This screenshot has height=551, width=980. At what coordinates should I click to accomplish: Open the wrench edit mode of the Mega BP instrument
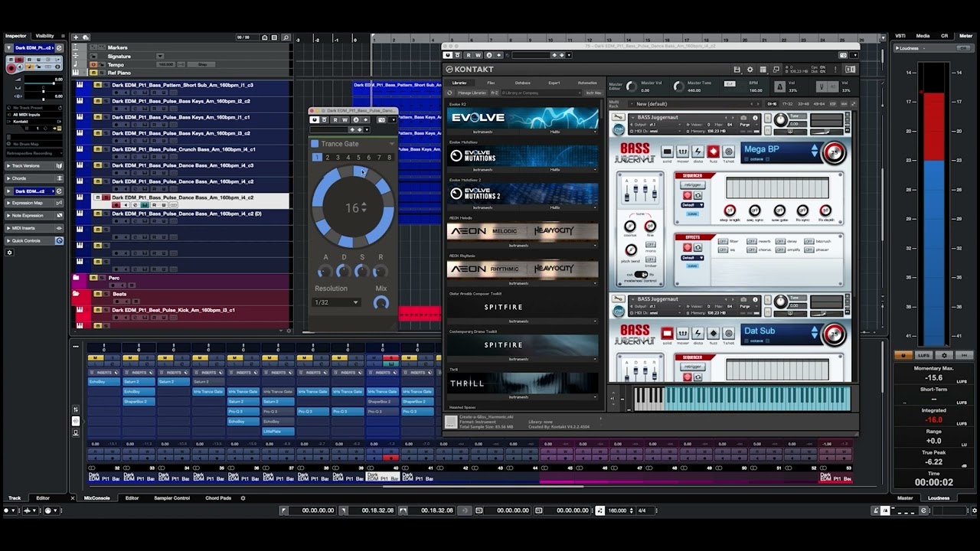[x=619, y=117]
